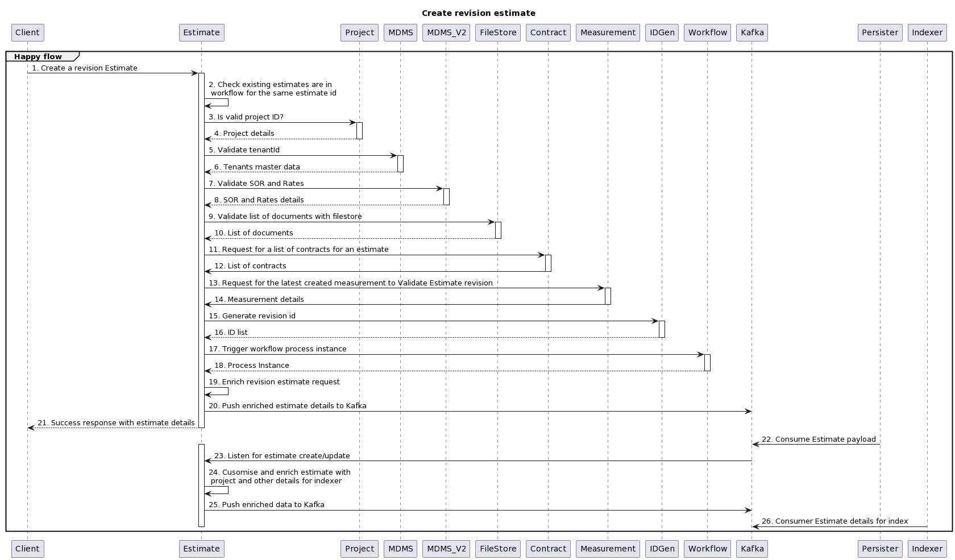Click the Happy flow group label
This screenshot has height=560, width=955.
(38, 56)
